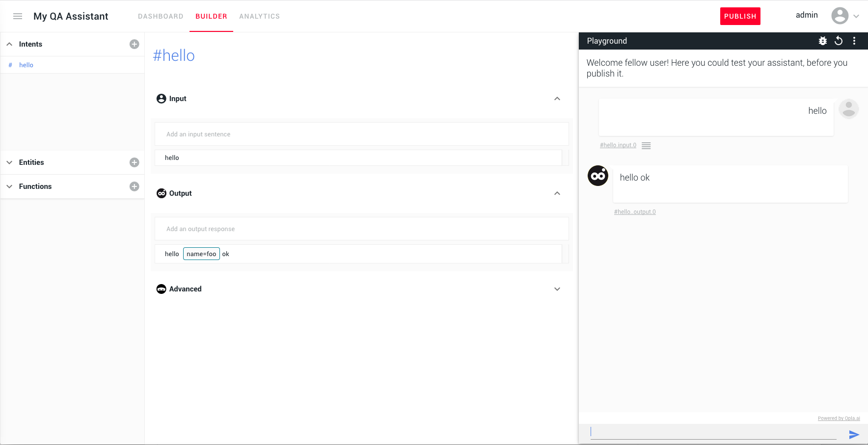This screenshot has width=868, height=445.
Task: Add a new function with plus icon
Action: (134, 186)
